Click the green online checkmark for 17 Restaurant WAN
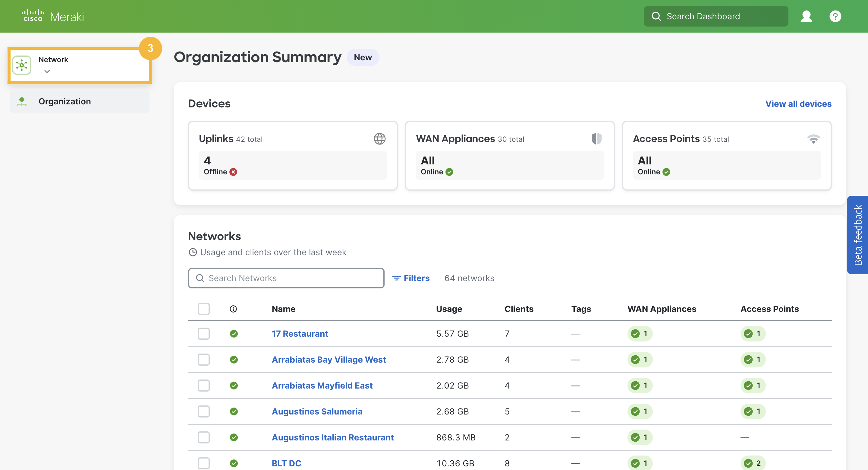Viewport: 868px width, 470px height. [x=635, y=333]
